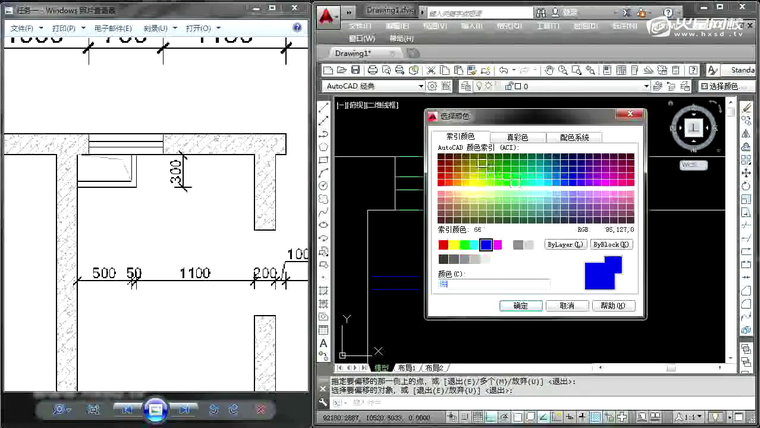Select the magenta index color swatch

pos(497,244)
